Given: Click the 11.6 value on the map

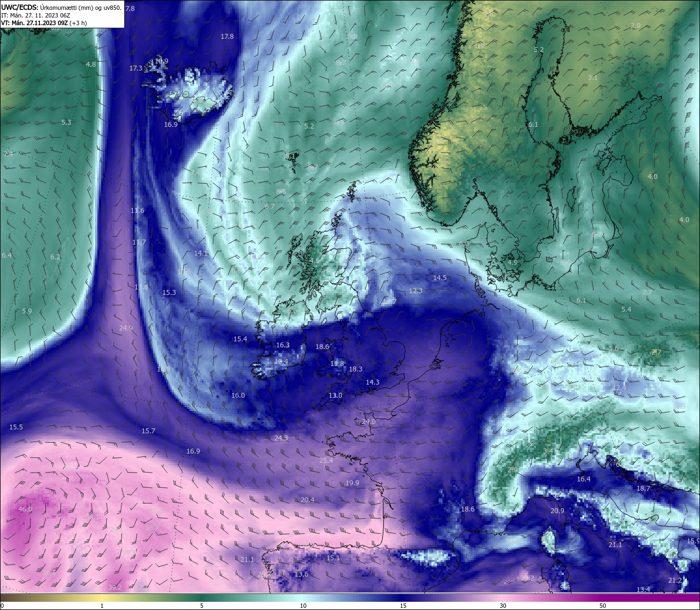Looking at the screenshot, I should pos(137,211).
